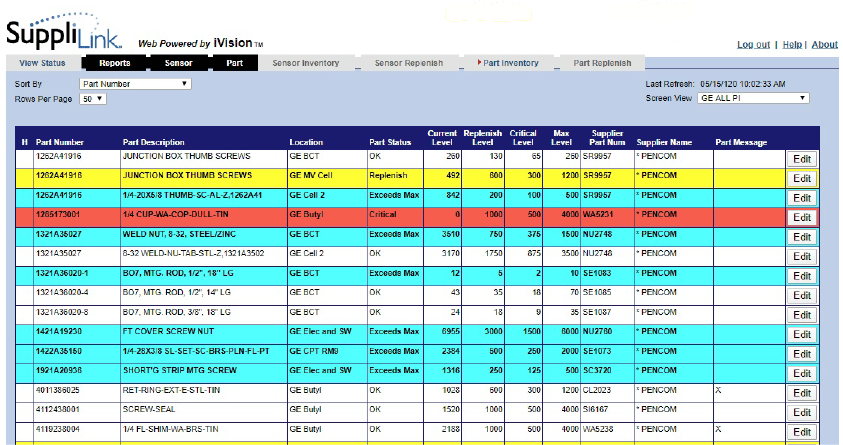Edit the critical 1265173001 part row

pyautogui.click(x=801, y=217)
